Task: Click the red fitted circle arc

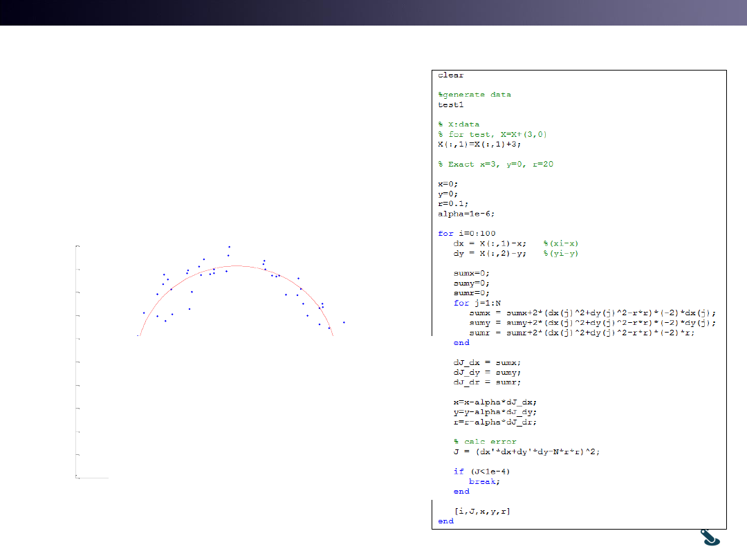Action: point(236,266)
